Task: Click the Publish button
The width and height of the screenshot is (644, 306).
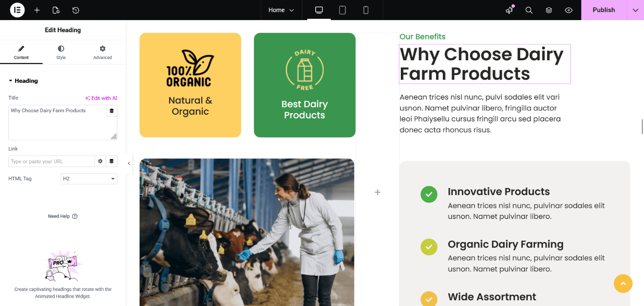Action: pos(604,10)
